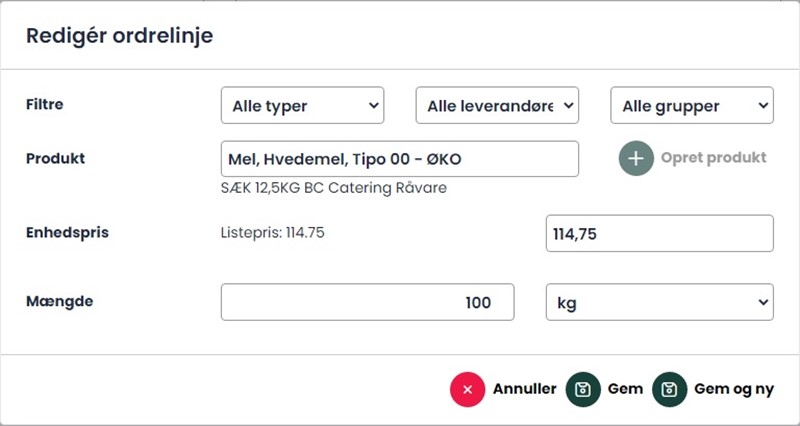Click the Annuller text label
The height and width of the screenshot is (426, 800).
click(x=524, y=389)
